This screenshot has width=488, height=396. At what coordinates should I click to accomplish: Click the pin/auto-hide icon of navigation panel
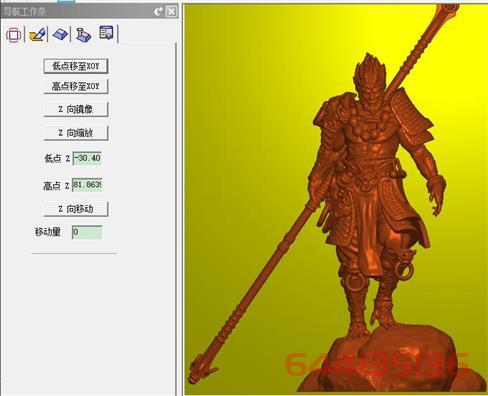coord(158,12)
